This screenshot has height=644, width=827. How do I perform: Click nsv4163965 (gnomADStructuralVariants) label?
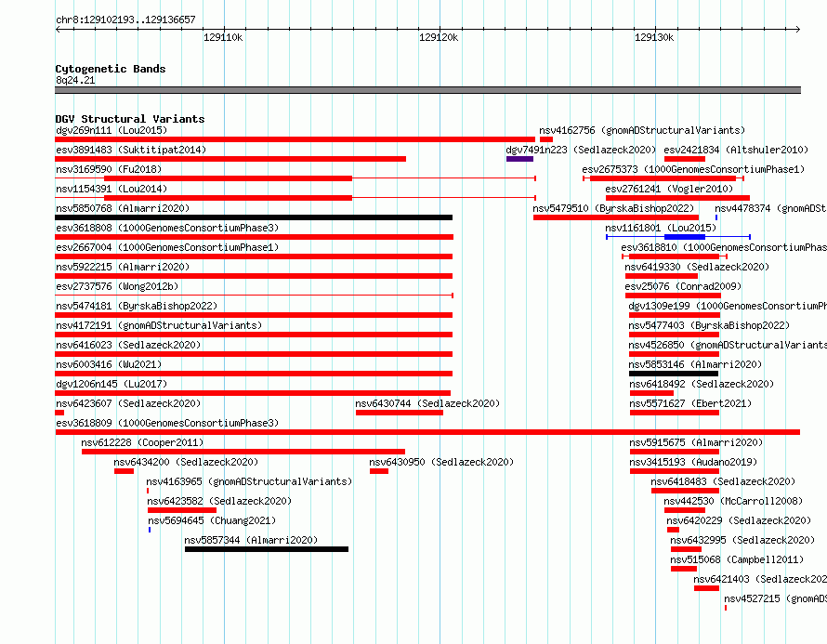249,481
